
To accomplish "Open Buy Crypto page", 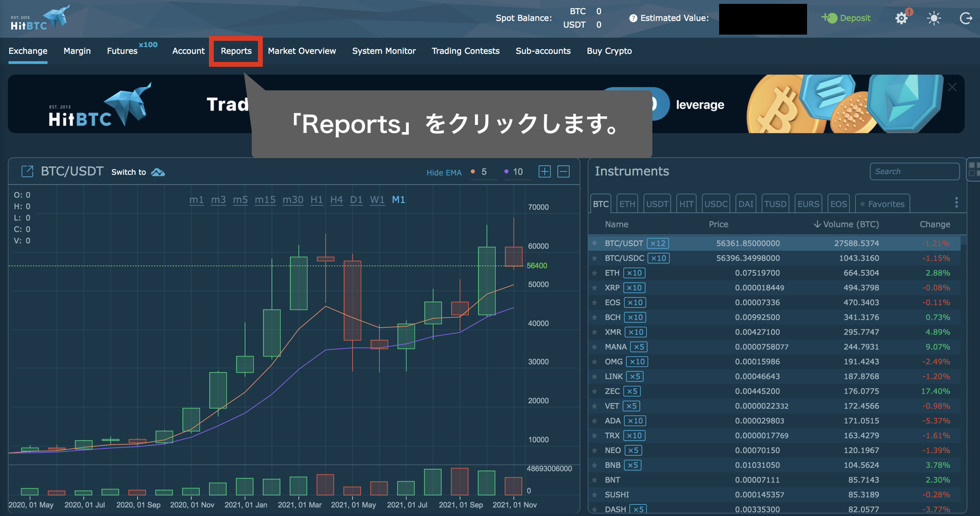I will [609, 51].
